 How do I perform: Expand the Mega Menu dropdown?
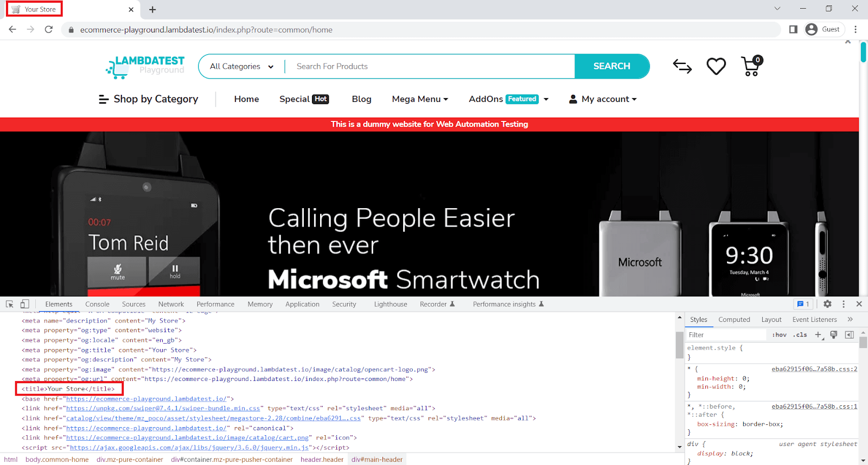[420, 99]
